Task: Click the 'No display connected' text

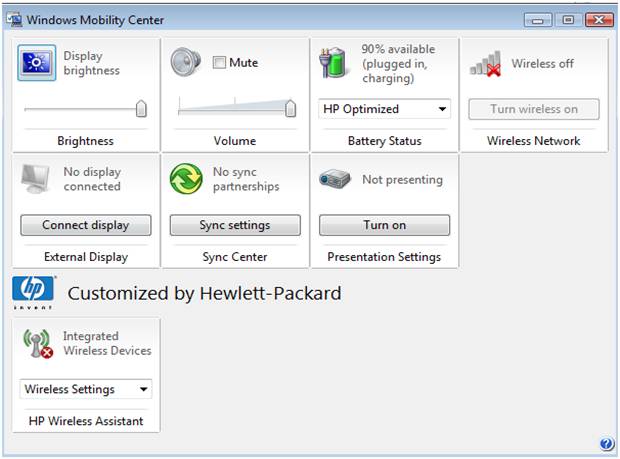Action: (92, 179)
